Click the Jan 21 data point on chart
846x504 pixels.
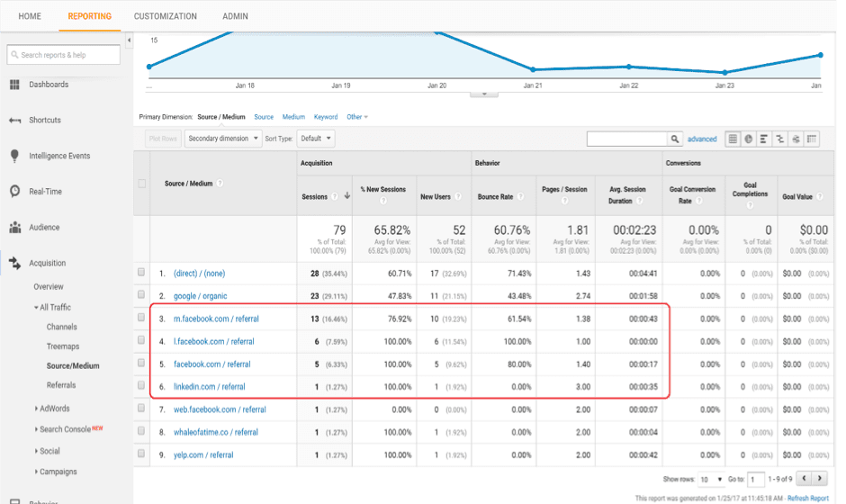coord(533,69)
